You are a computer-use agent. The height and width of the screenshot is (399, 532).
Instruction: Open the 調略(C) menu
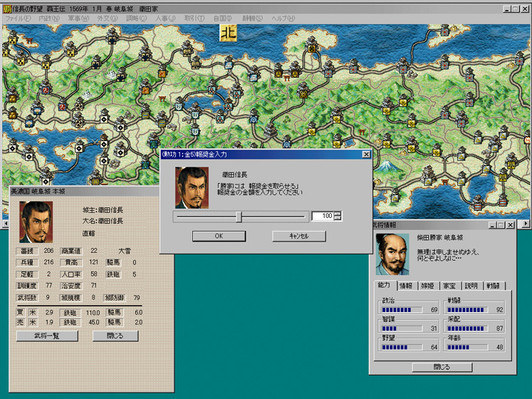pyautogui.click(x=137, y=19)
